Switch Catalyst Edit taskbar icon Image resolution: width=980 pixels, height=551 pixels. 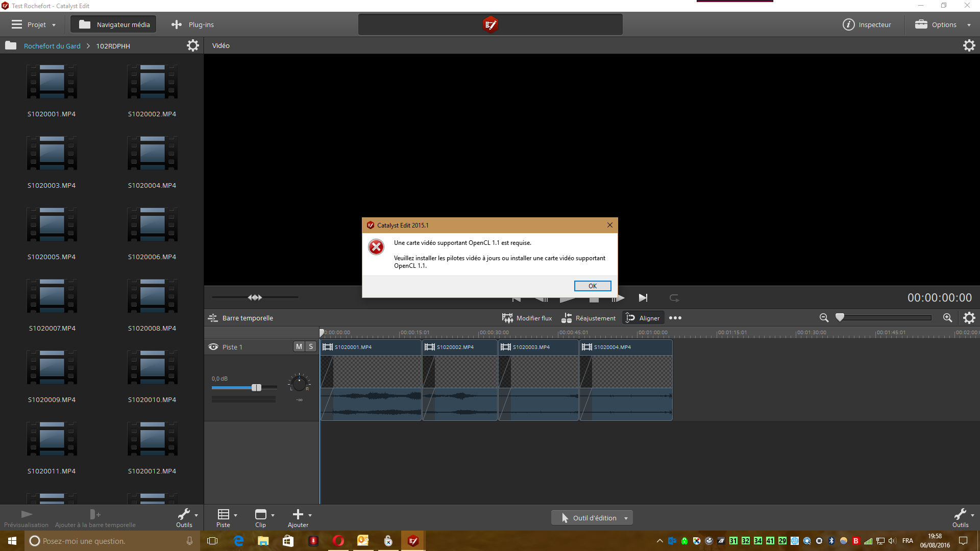pos(413,541)
